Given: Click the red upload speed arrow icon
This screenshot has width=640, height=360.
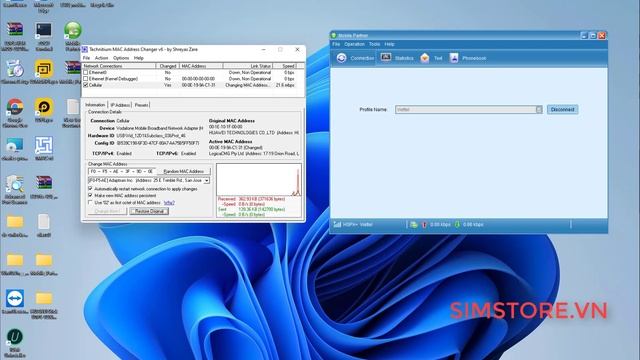Looking at the screenshot, I should click(424, 224).
